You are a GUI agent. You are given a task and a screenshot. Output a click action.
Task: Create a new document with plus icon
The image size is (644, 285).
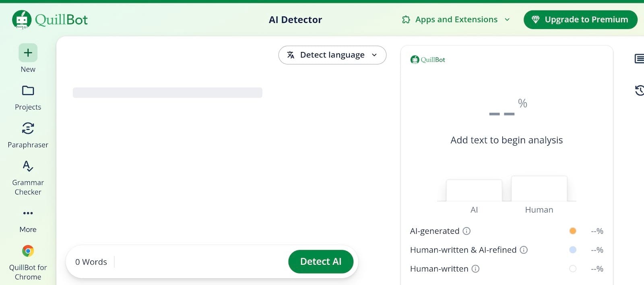[x=28, y=53]
